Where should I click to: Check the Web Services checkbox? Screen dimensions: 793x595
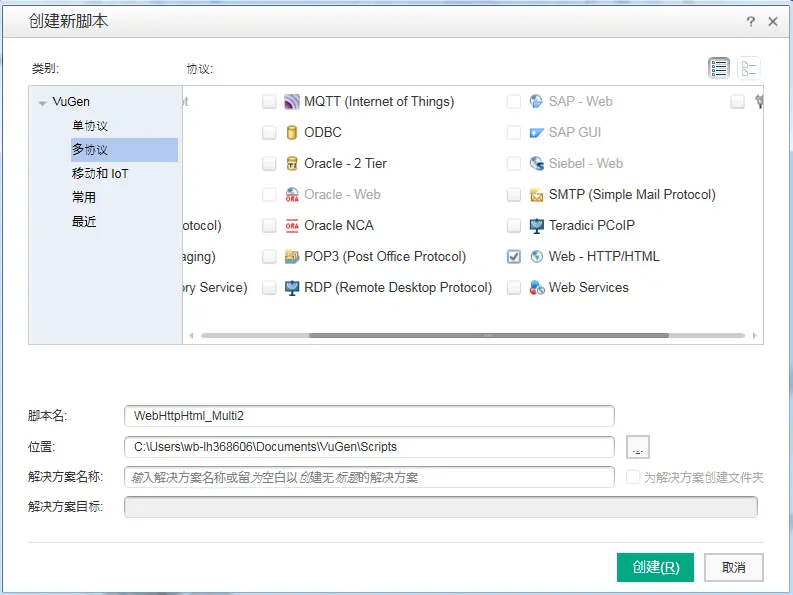(514, 287)
